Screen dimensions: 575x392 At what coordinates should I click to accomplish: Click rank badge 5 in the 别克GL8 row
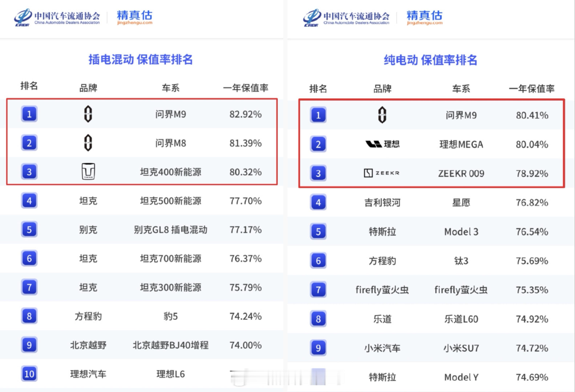coord(29,229)
